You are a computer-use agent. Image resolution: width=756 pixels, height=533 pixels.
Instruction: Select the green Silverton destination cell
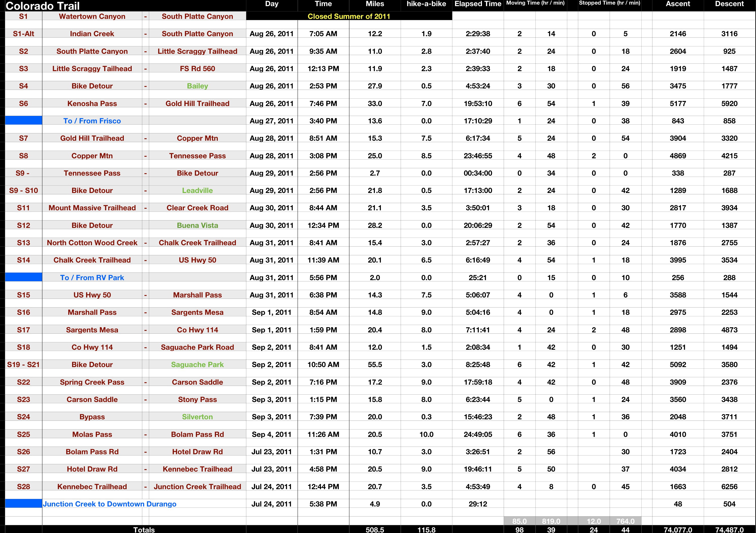pyautogui.click(x=197, y=417)
